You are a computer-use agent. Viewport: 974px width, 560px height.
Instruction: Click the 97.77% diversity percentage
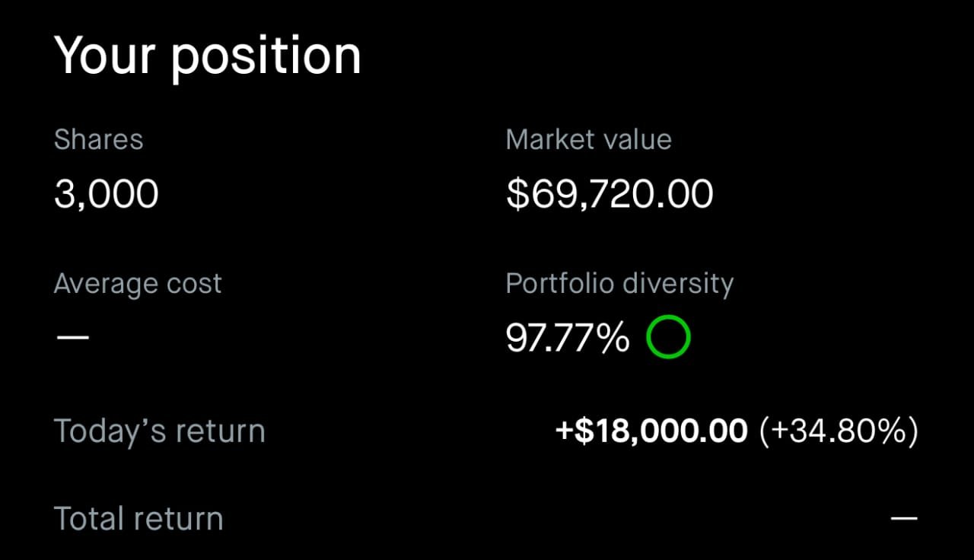point(568,337)
